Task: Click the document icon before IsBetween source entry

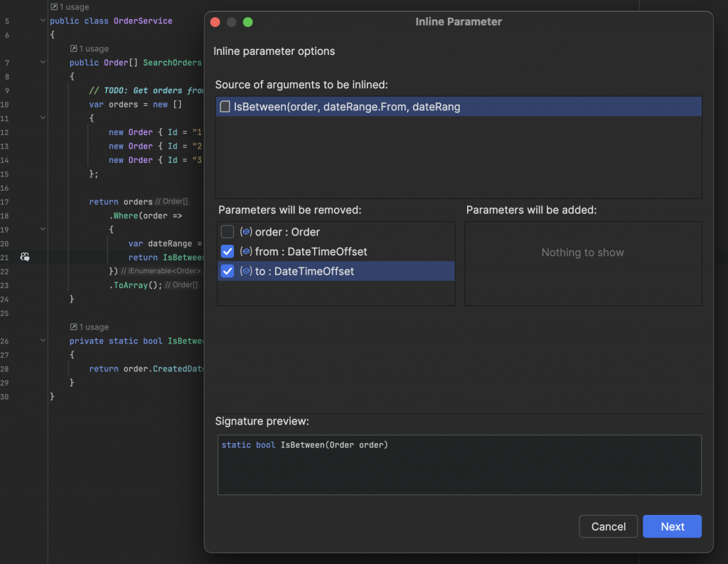Action: 225,107
